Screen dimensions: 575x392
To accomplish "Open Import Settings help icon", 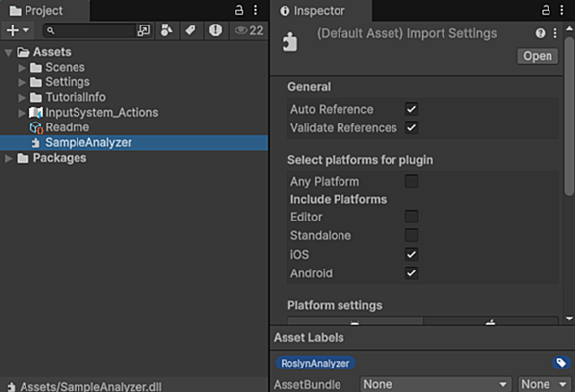I will [540, 33].
